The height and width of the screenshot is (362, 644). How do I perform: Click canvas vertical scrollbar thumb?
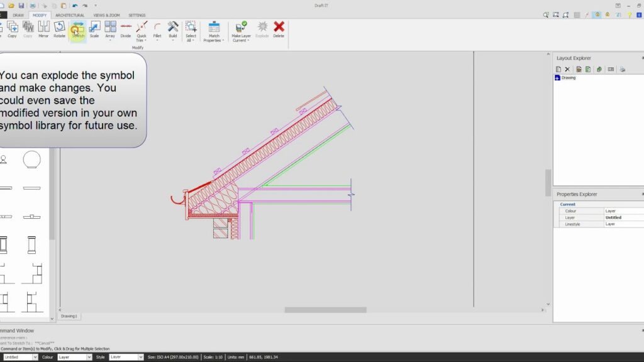(x=548, y=183)
